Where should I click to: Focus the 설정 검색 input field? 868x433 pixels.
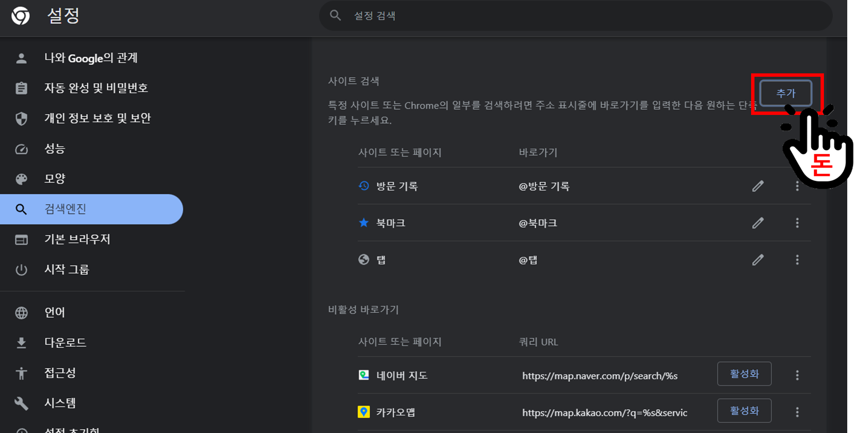coord(575,16)
